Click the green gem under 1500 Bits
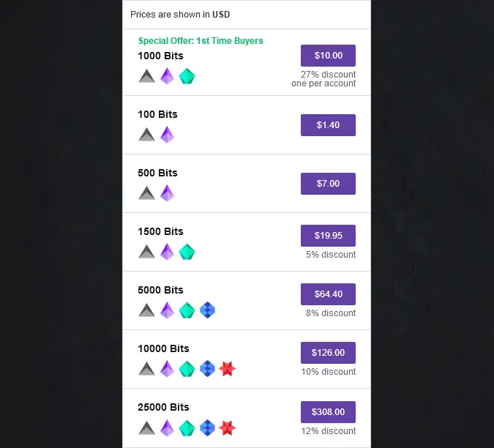Screen dimensions: 494x448 [x=187, y=252]
